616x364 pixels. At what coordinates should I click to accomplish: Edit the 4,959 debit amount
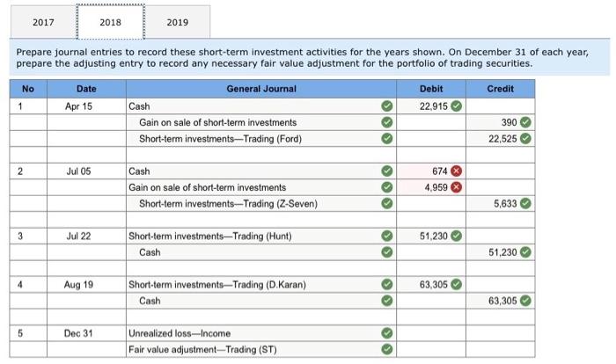(x=431, y=187)
